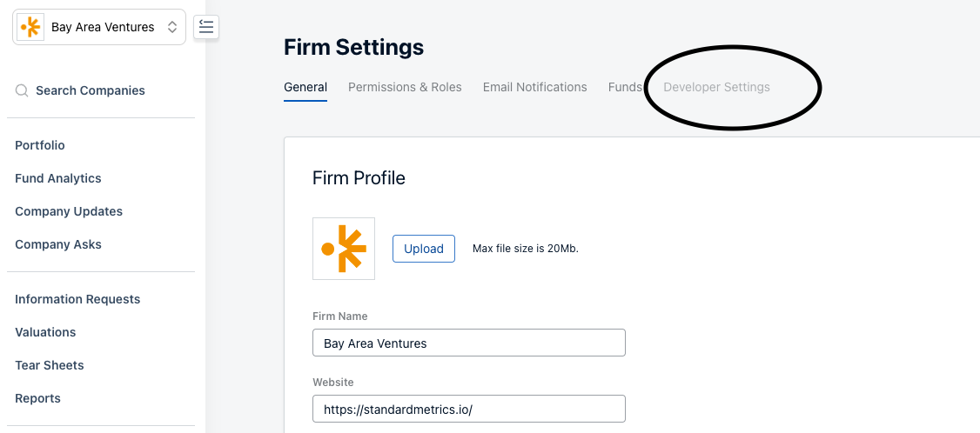Open the Developer Settings tab

click(716, 87)
